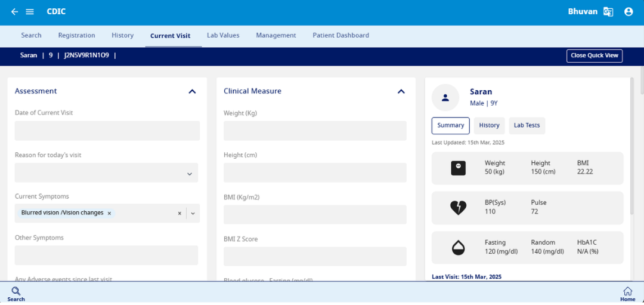Switch to the Lab Values tab
This screenshot has width=644, height=305.
coord(223,35)
